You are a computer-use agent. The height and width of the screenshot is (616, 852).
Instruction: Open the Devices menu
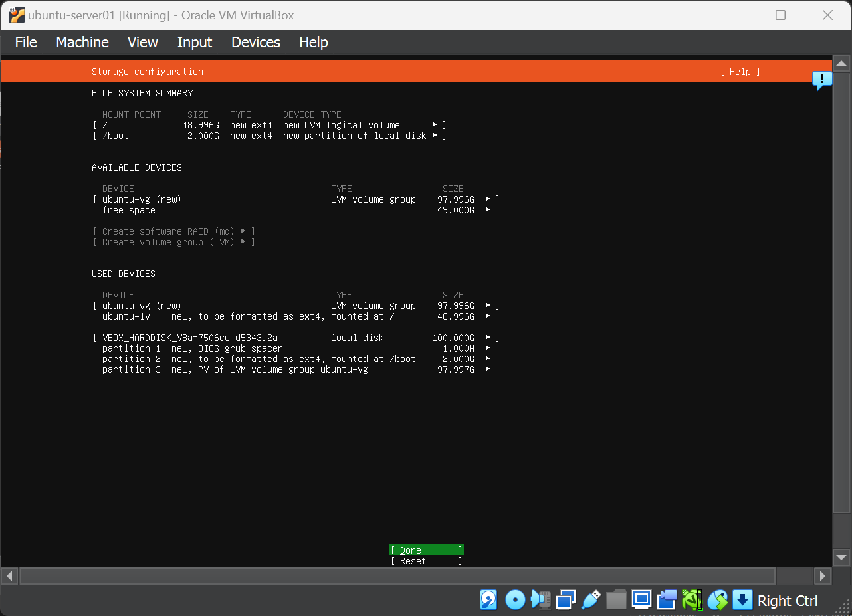tap(256, 42)
